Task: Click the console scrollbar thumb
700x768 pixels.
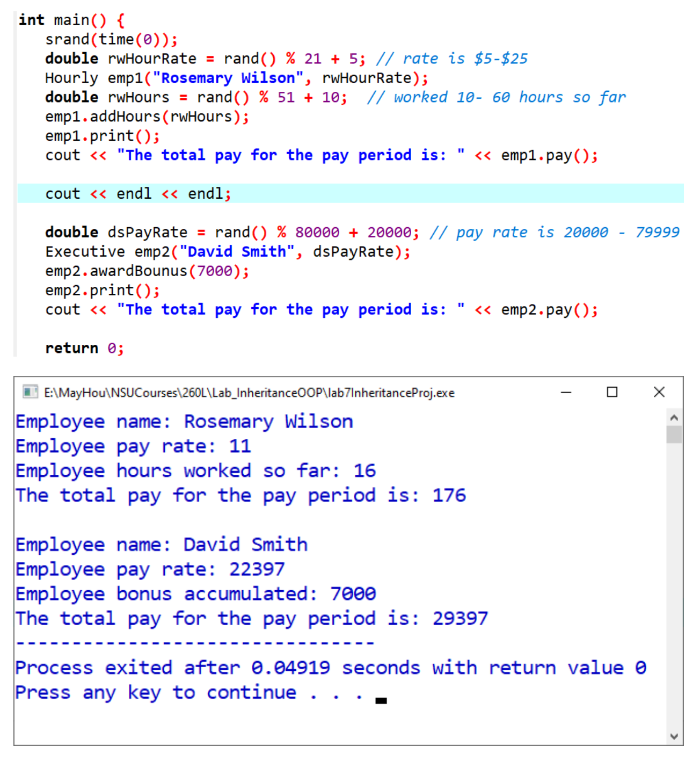Action: tap(674, 434)
